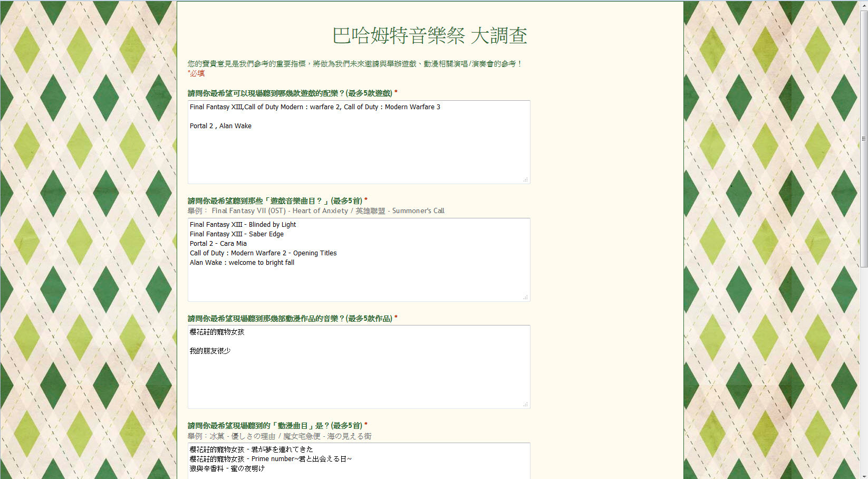Click resize grip of first game text area
868x479 pixels.
[525, 179]
